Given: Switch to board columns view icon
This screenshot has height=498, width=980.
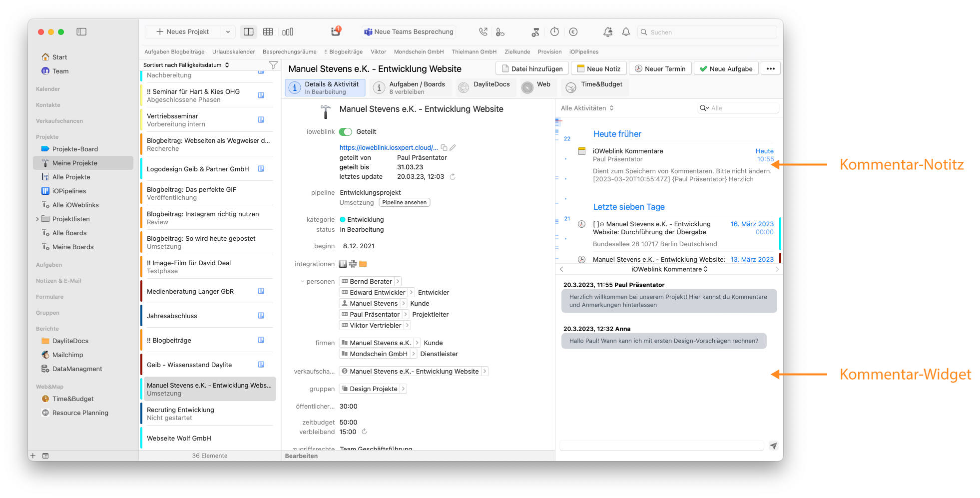Looking at the screenshot, I should tap(288, 32).
